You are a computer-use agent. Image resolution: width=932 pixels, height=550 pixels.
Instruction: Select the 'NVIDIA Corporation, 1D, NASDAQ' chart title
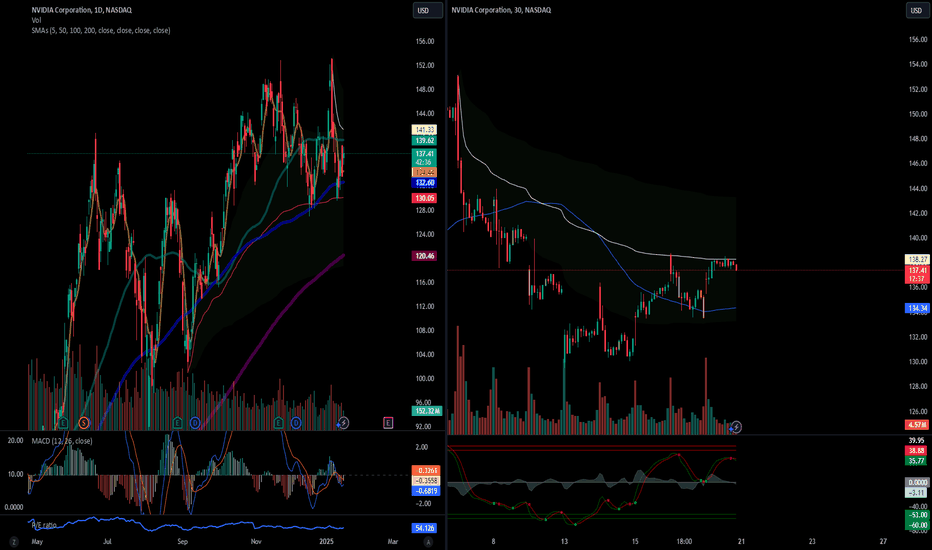82,10
